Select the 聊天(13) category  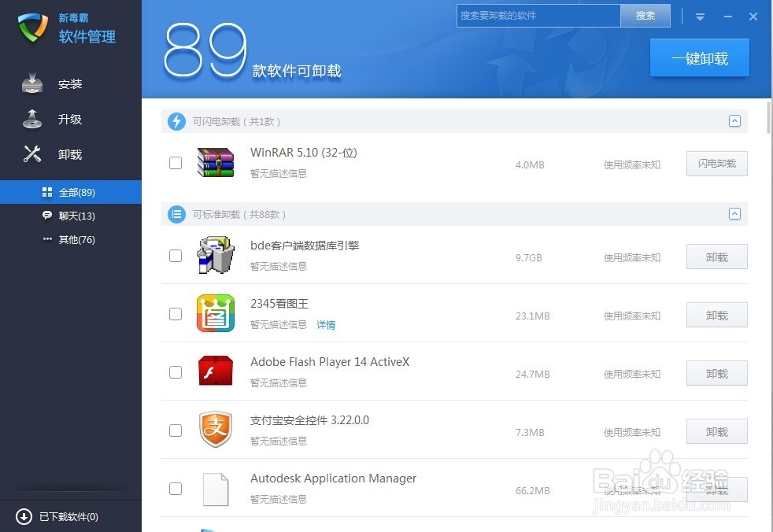[x=71, y=216]
